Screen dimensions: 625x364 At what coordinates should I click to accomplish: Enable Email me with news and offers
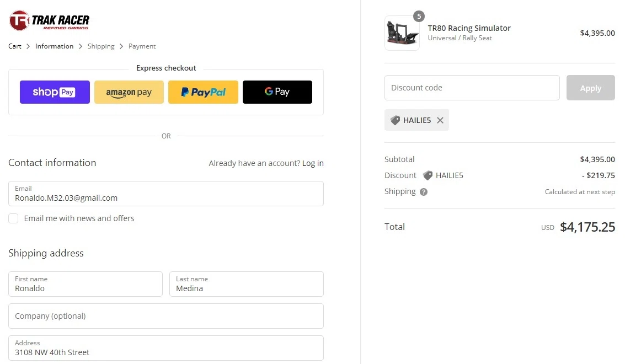tap(14, 218)
